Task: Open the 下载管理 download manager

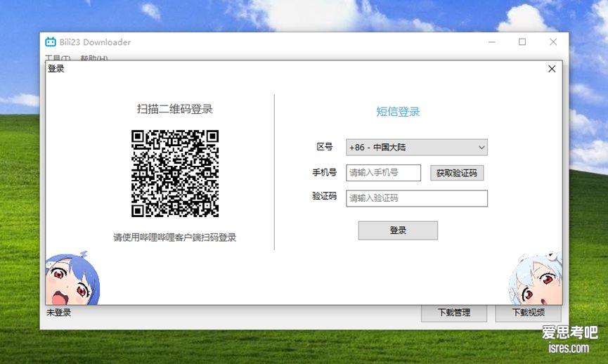Action: tap(453, 313)
